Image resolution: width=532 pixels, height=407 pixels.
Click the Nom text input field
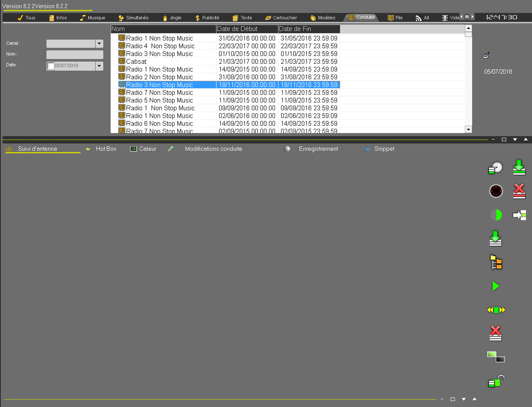click(x=75, y=55)
